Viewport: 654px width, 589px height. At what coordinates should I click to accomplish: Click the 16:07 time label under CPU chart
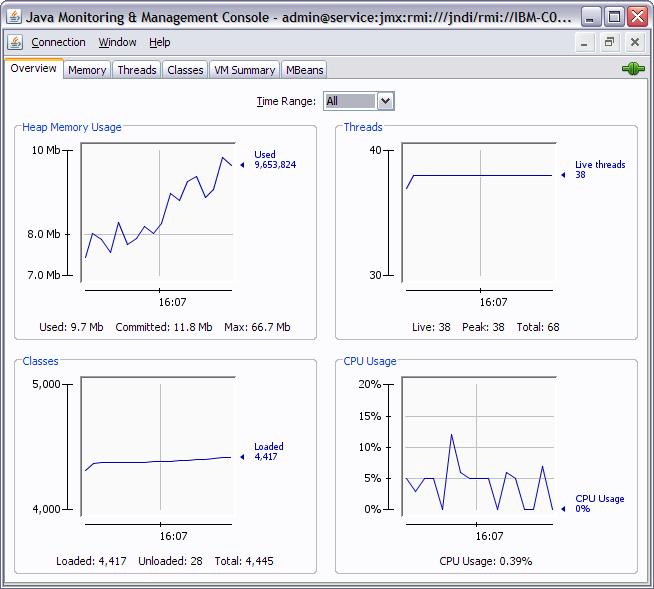[489, 536]
